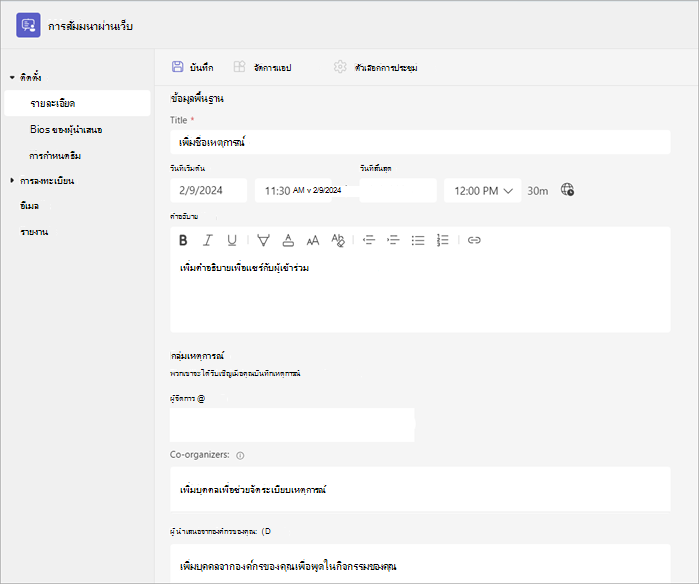Clear all text formatting
This screenshot has width=699, height=584.
coord(338,240)
